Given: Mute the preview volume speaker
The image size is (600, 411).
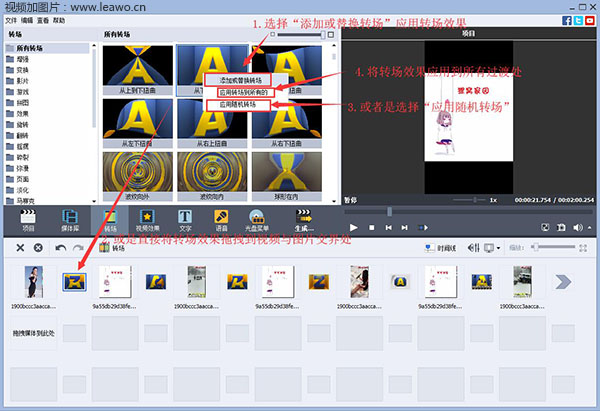Looking at the screenshot, I should tap(577, 227).
